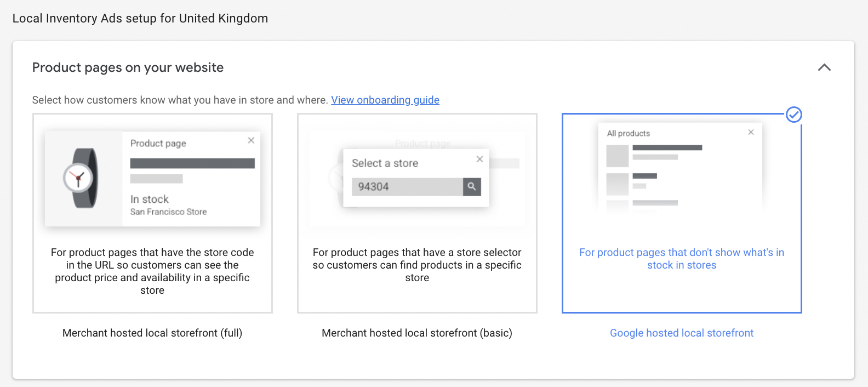Click the blue checkmark badge on selected card
868x387 pixels.
coord(793,115)
